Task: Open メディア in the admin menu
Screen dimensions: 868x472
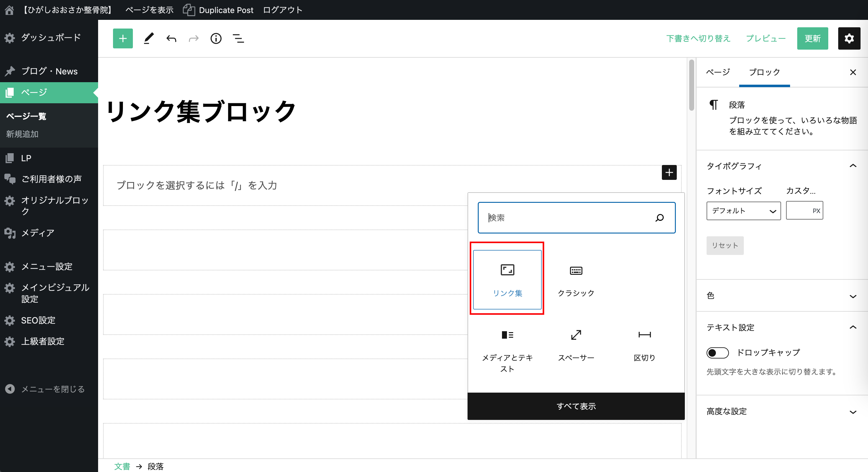Action: point(38,233)
